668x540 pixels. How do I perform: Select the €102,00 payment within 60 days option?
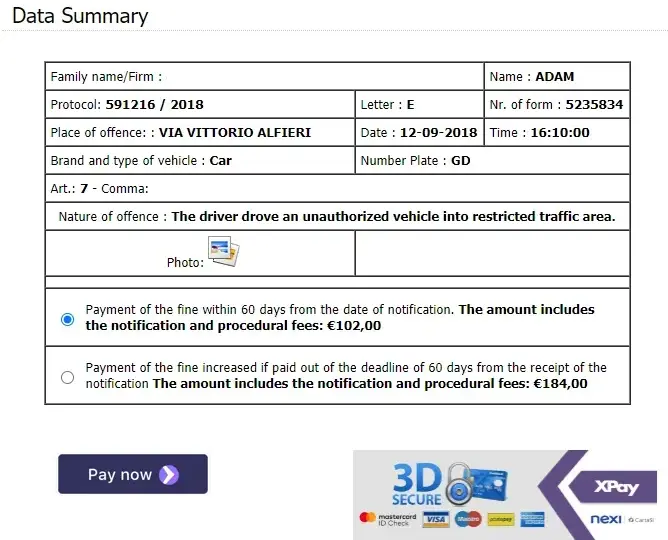67,319
